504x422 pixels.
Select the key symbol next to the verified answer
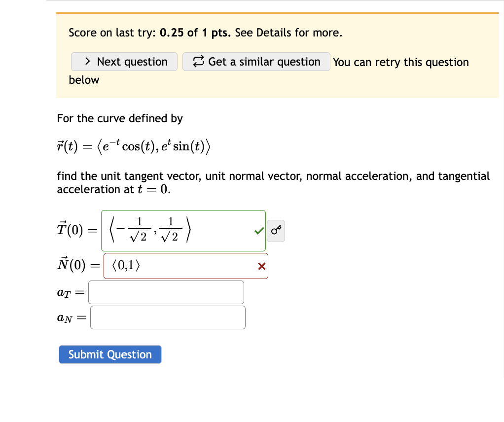pyautogui.click(x=276, y=230)
